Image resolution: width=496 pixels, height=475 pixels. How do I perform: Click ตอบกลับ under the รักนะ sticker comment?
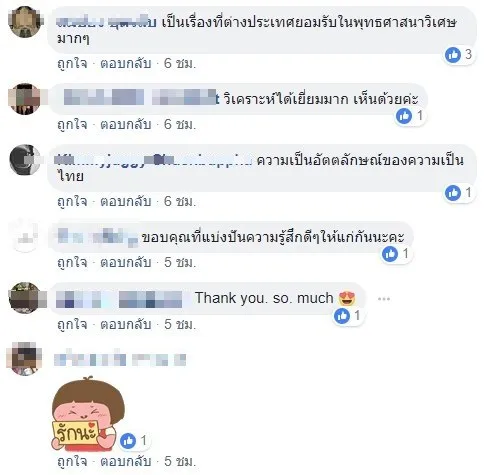(x=126, y=461)
